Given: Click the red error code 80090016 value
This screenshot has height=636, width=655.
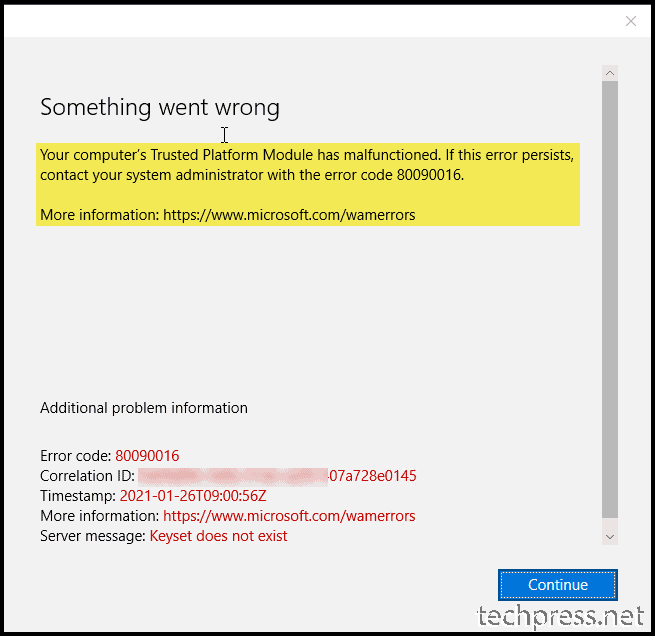Looking at the screenshot, I should tap(147, 456).
